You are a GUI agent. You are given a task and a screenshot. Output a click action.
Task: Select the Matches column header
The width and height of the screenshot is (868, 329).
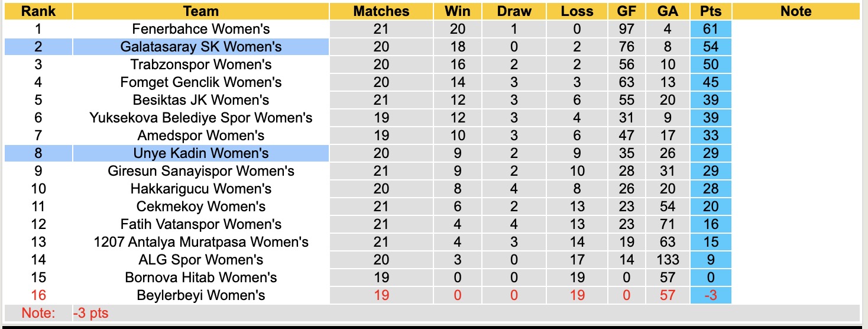[x=381, y=11]
